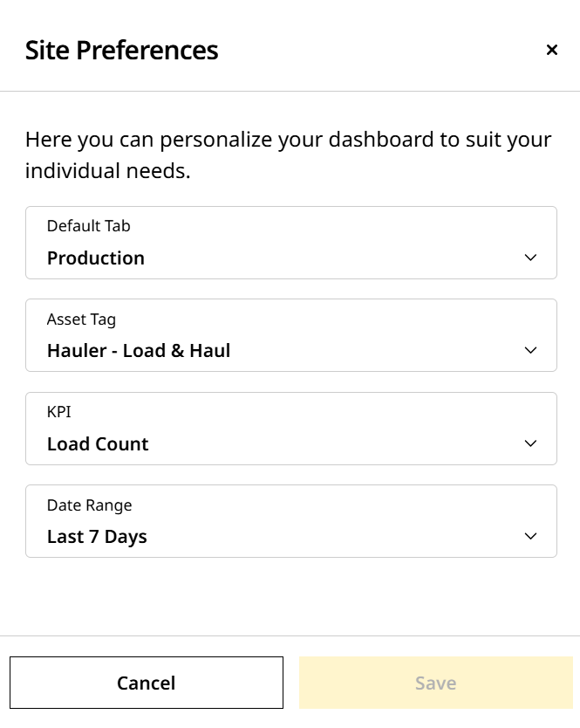
Task: Expand the Date Range dropdown
Action: [x=290, y=521]
